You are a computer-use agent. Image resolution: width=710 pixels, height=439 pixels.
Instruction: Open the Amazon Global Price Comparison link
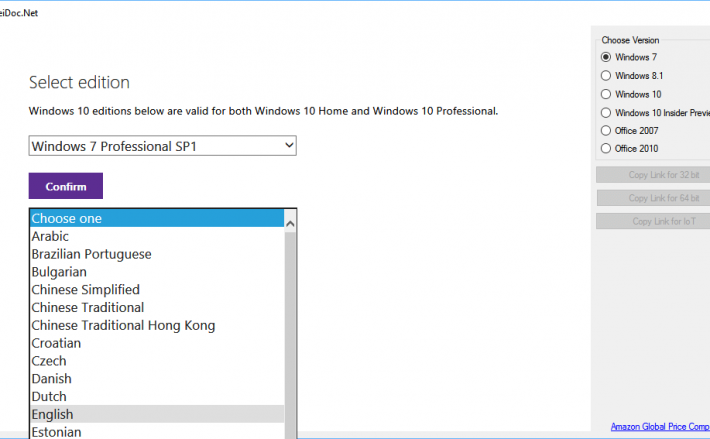(x=660, y=426)
